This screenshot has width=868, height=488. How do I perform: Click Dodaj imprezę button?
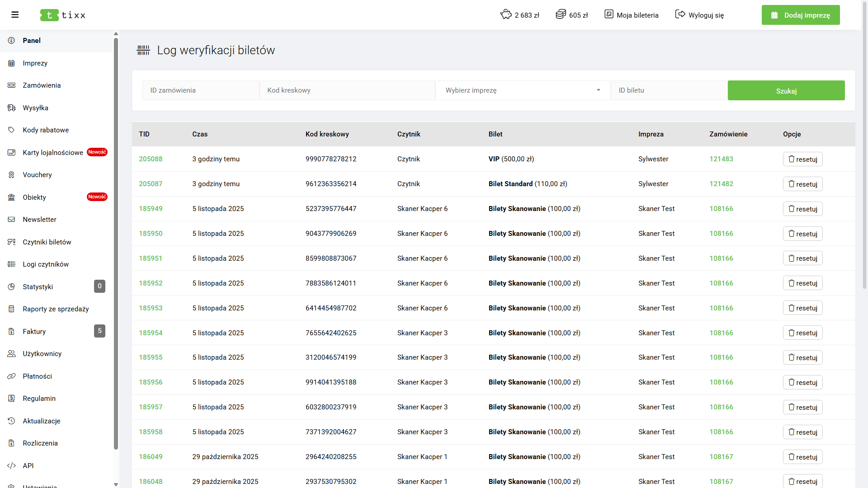[800, 15]
